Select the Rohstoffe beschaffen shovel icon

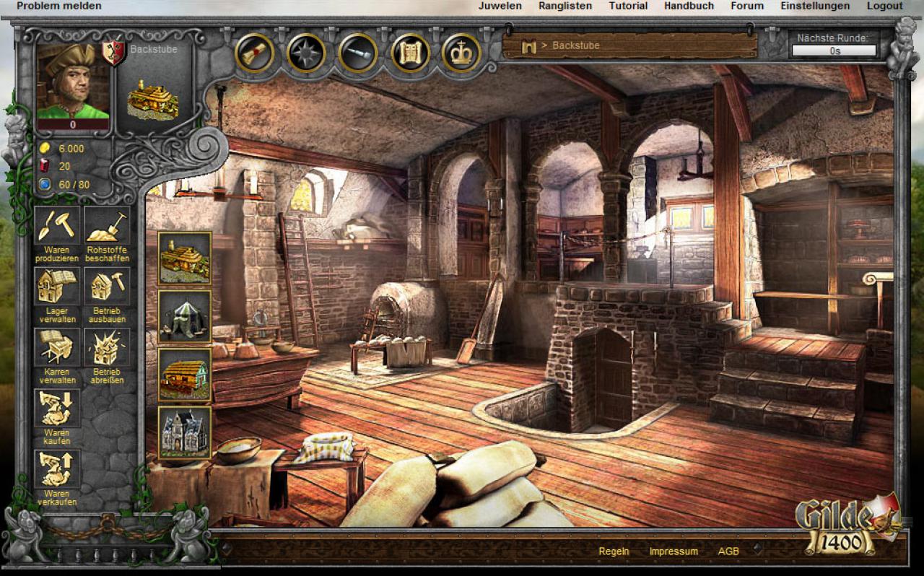click(x=108, y=226)
